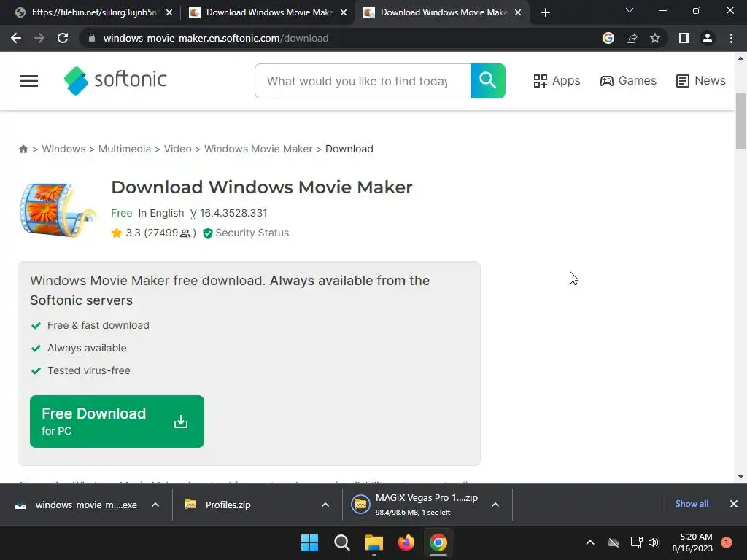Viewport: 747px width, 560px height.
Task: Click Show all downloads
Action: pyautogui.click(x=692, y=504)
